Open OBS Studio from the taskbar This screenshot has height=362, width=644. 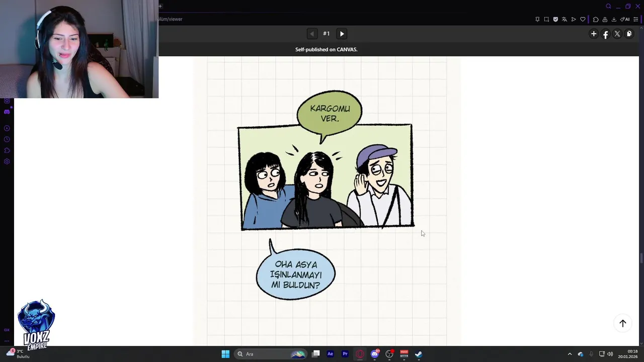tap(389, 354)
